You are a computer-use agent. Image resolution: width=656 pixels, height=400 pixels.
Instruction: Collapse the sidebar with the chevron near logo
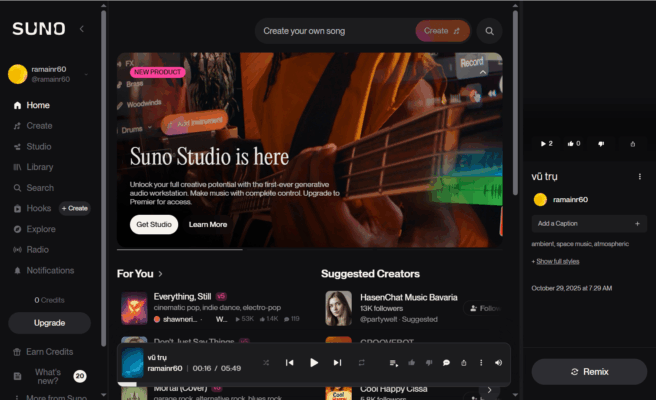point(82,29)
